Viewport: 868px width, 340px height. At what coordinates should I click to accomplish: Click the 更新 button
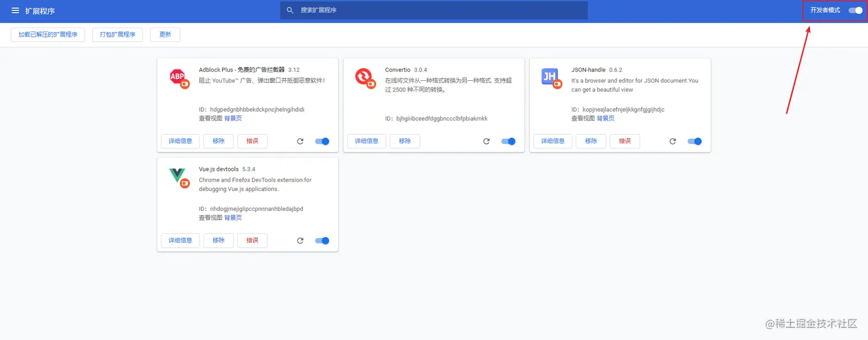tap(165, 34)
